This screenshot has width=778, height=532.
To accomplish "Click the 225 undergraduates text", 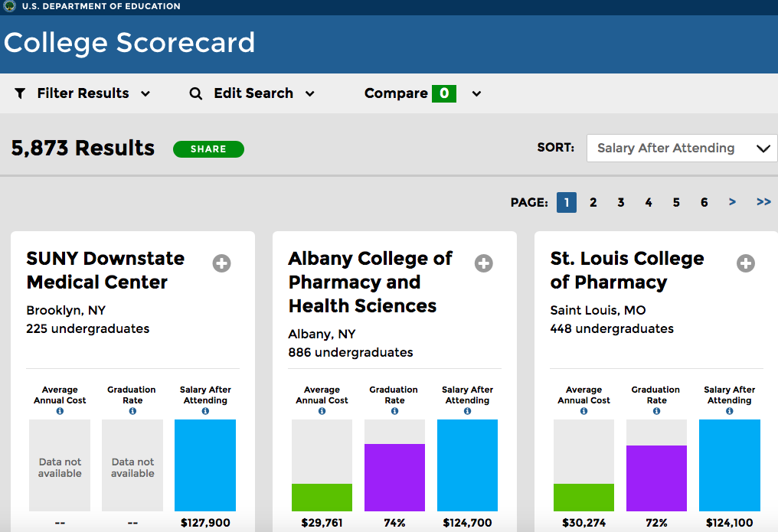I will 88,328.
